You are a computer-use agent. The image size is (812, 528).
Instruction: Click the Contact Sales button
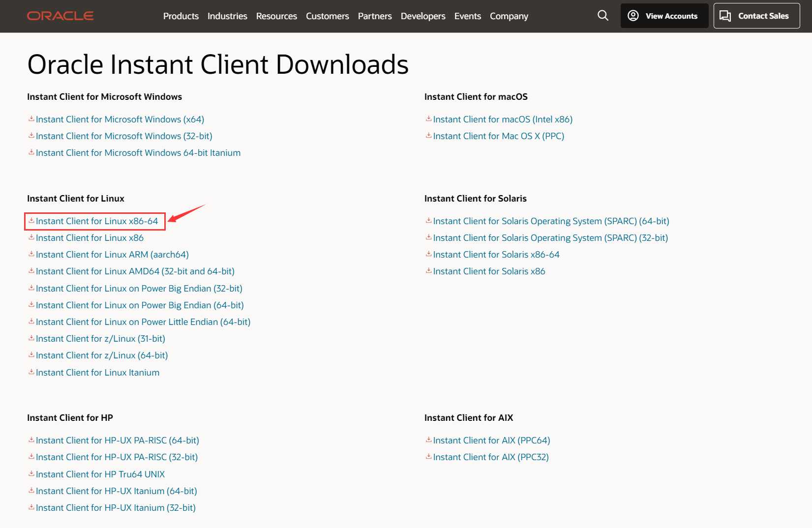[756, 16]
